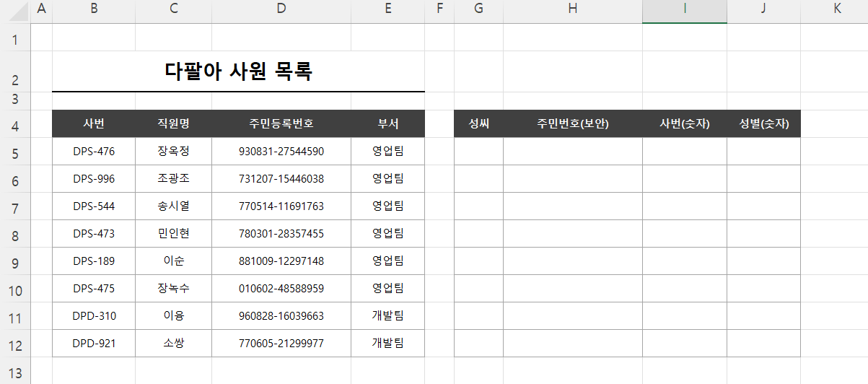Select column header K
The width and height of the screenshot is (868, 384).
(835, 12)
